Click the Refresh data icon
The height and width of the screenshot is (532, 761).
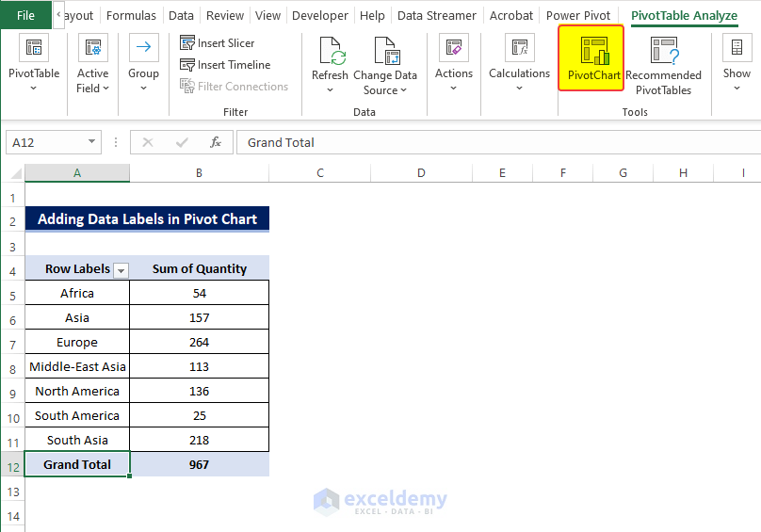coord(332,51)
